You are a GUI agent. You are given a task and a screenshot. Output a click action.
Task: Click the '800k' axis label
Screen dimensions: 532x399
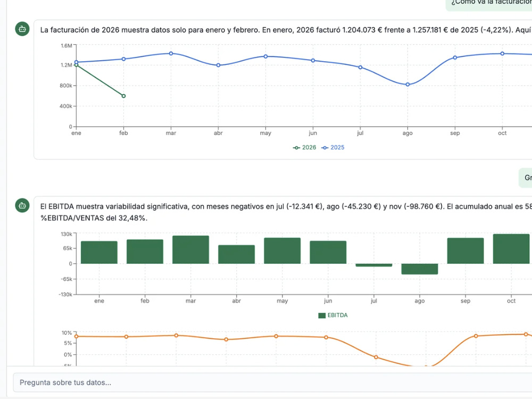pos(66,86)
